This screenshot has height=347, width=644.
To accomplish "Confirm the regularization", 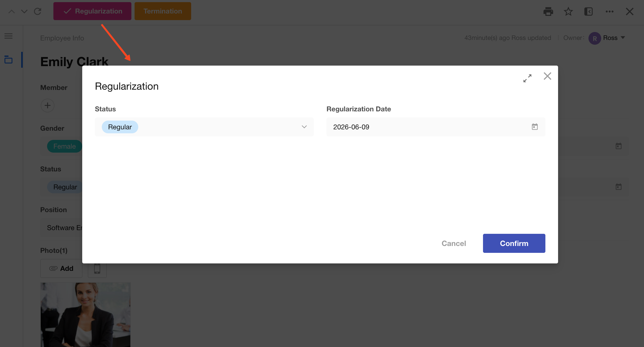I will pos(514,243).
